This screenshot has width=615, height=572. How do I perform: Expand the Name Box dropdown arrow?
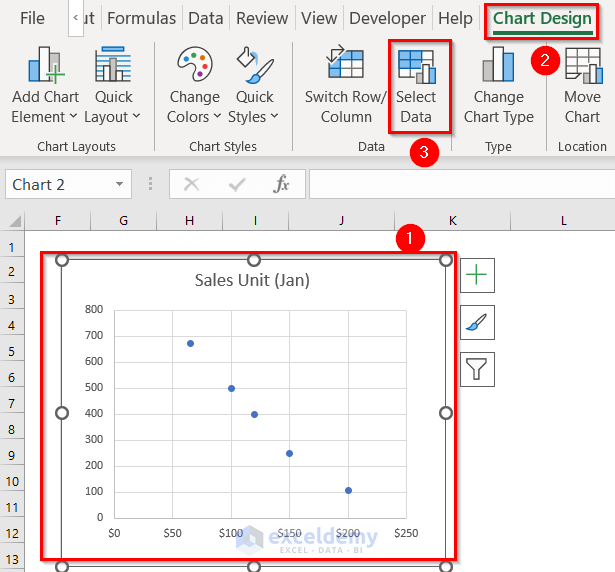(119, 184)
